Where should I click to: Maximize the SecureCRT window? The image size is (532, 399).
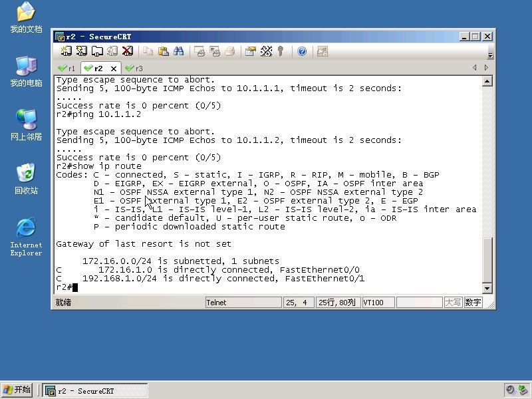click(x=475, y=37)
